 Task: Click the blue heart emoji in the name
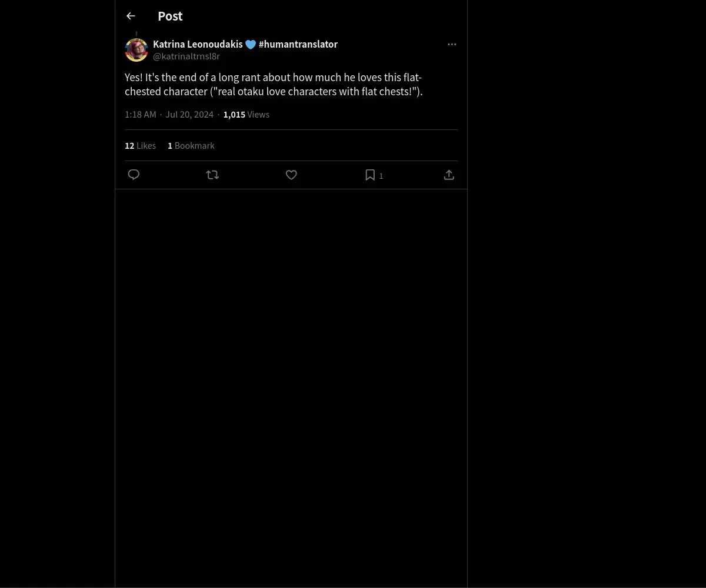(251, 45)
